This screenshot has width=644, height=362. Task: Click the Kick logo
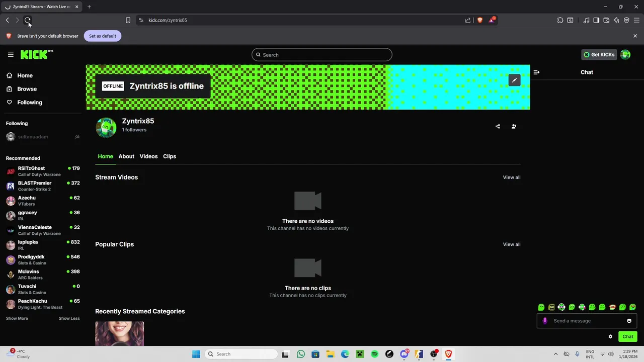(x=37, y=54)
